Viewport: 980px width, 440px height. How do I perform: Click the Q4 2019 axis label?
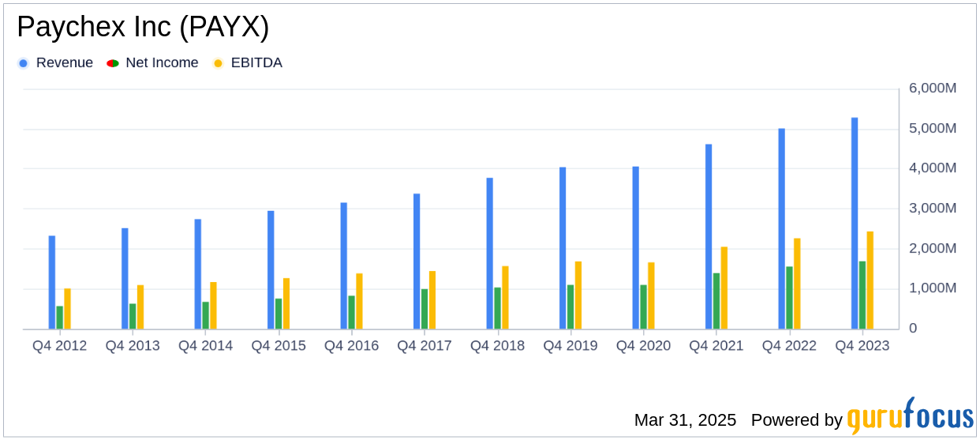tap(570, 346)
